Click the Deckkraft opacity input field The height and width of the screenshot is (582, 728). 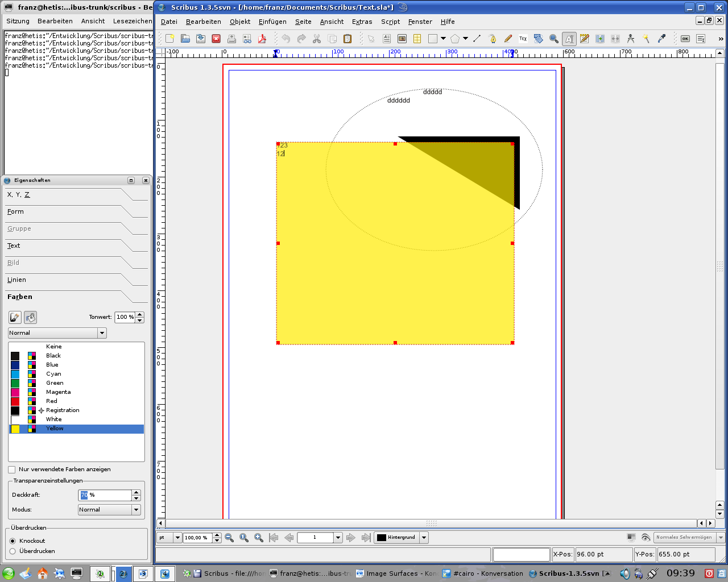click(105, 495)
